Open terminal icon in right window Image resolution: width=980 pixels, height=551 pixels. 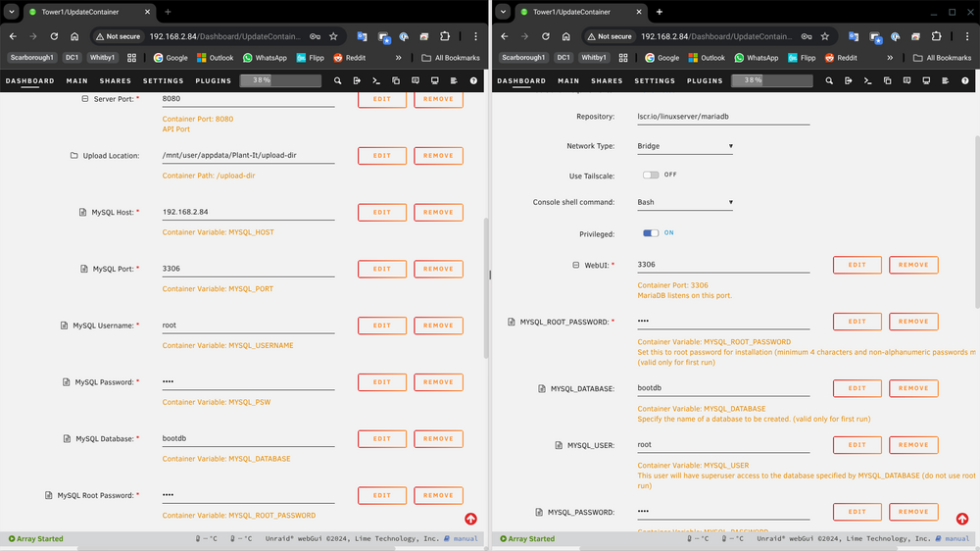coord(867,80)
